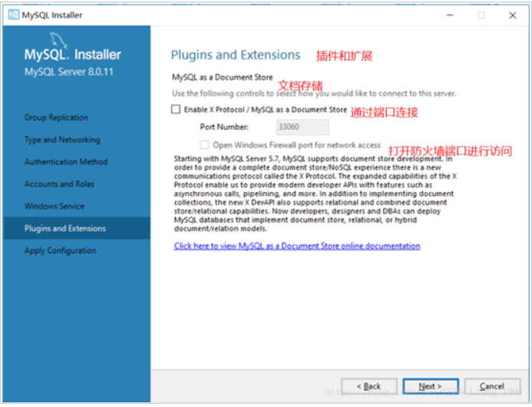The image size is (532, 407).
Task: Select the Windows Service step
Action: point(54,206)
